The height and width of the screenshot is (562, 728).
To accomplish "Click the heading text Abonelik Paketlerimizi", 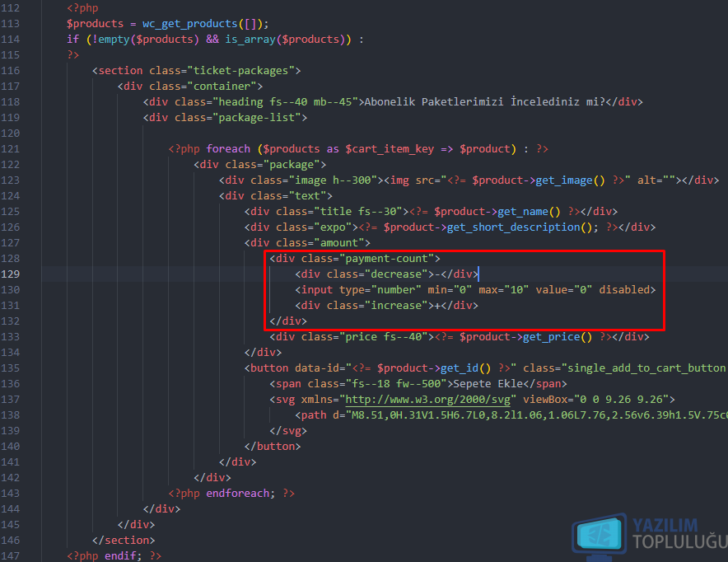I will tap(434, 101).
